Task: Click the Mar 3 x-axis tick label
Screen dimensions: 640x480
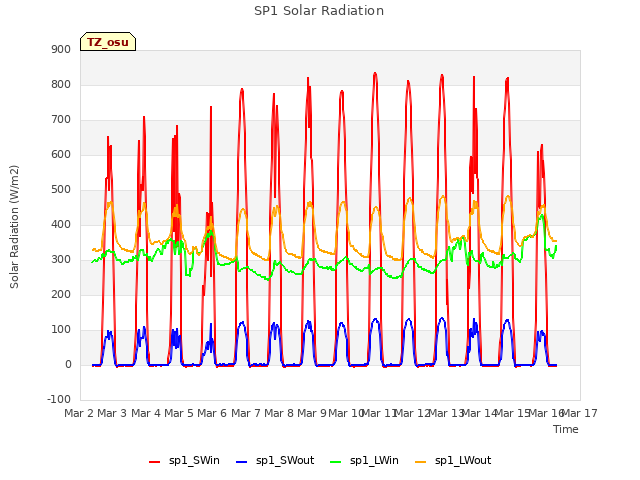Action: (112, 413)
